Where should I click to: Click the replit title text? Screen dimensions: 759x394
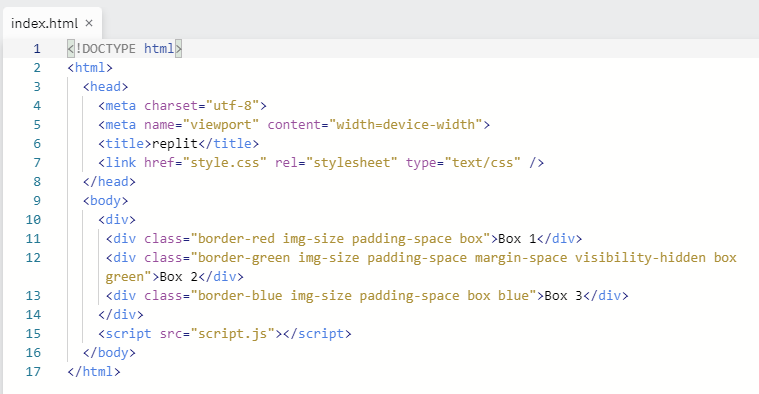pyautogui.click(x=175, y=144)
